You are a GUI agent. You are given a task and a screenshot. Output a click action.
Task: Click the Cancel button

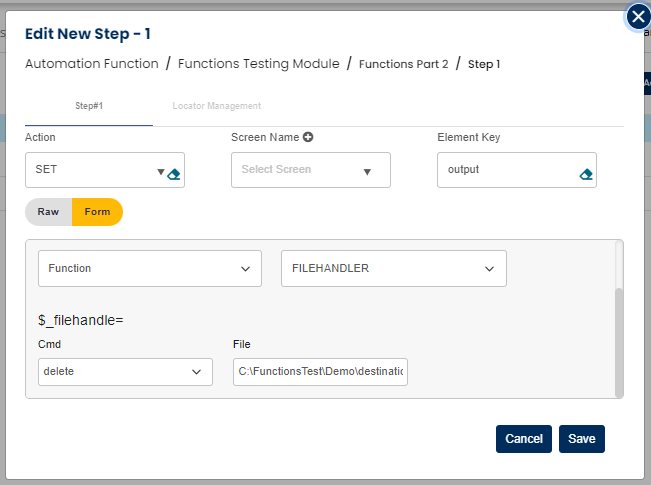[x=524, y=439]
